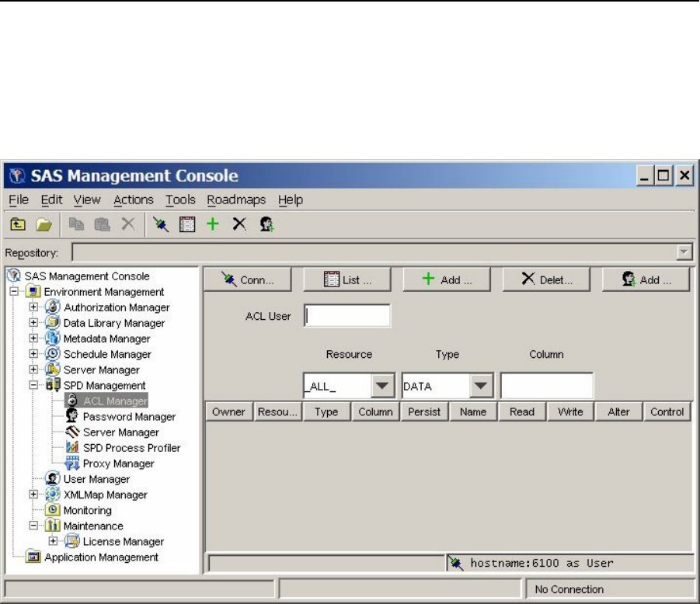
Task: Click the add user toolbar icon
Action: coord(266,224)
